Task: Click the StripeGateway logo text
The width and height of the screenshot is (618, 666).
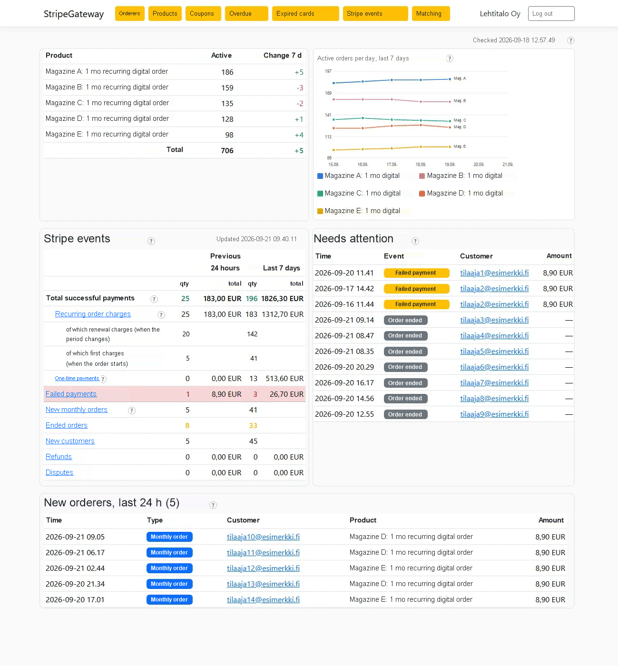Action: pyautogui.click(x=73, y=14)
